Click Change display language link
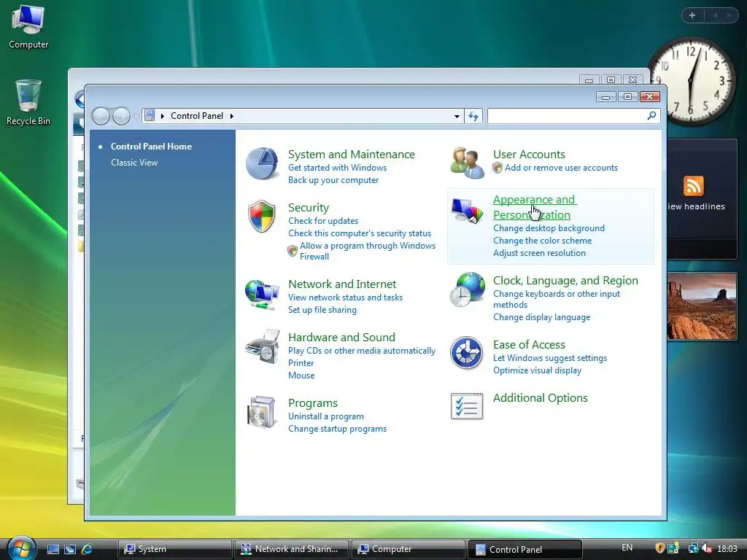 [542, 317]
